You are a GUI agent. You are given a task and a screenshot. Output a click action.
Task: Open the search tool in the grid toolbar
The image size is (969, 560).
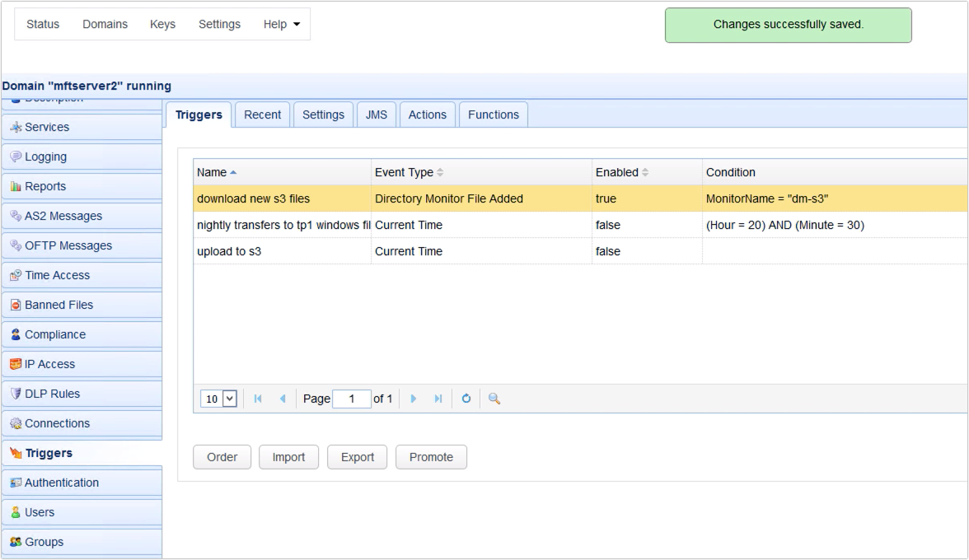[492, 398]
